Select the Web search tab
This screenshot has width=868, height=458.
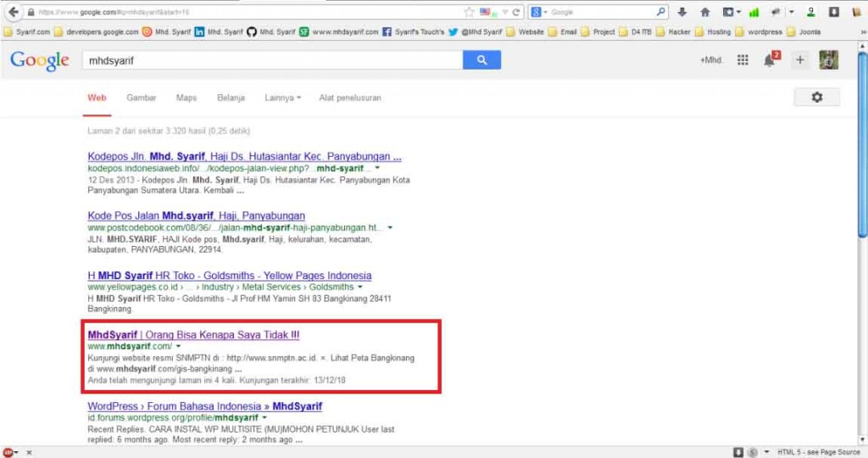pyautogui.click(x=97, y=98)
